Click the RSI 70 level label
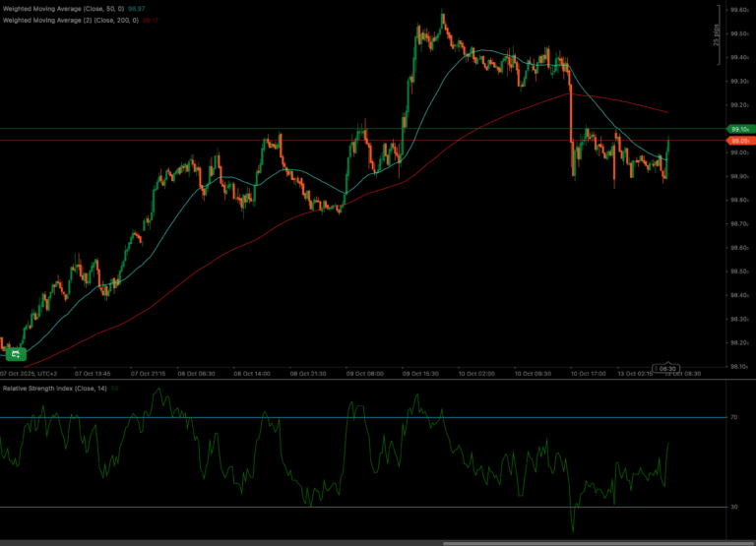This screenshot has width=756, height=546. click(x=733, y=418)
